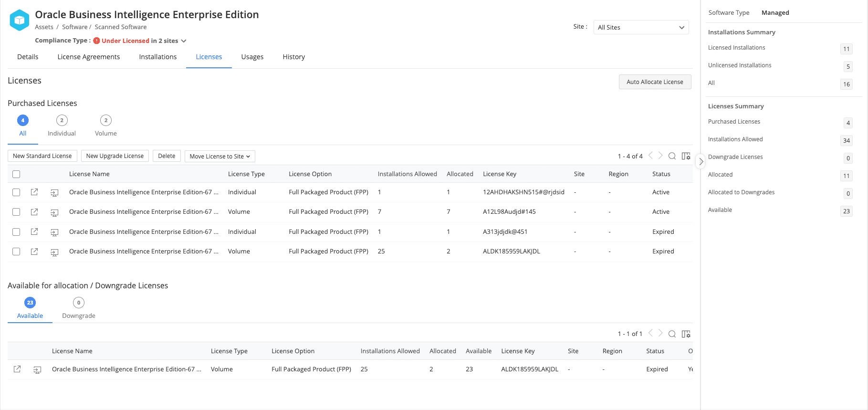Check the license row with key 12AHDHAKSHN515#@rjdsid

16,192
